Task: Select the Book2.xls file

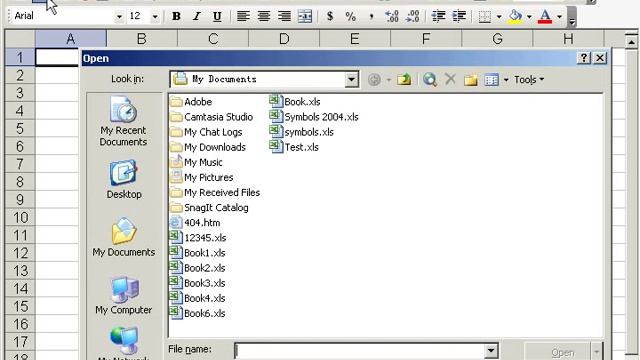Action: [x=198, y=268]
